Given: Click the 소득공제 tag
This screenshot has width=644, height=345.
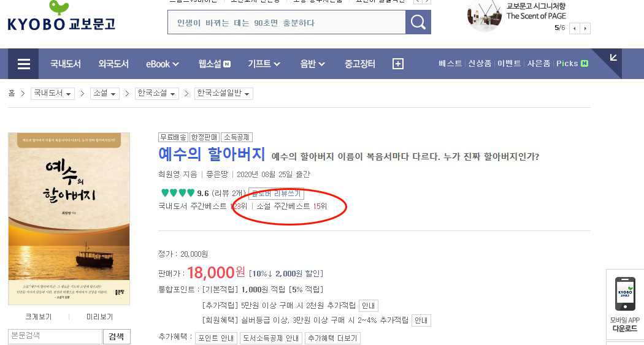Looking at the screenshot, I should tap(237, 137).
